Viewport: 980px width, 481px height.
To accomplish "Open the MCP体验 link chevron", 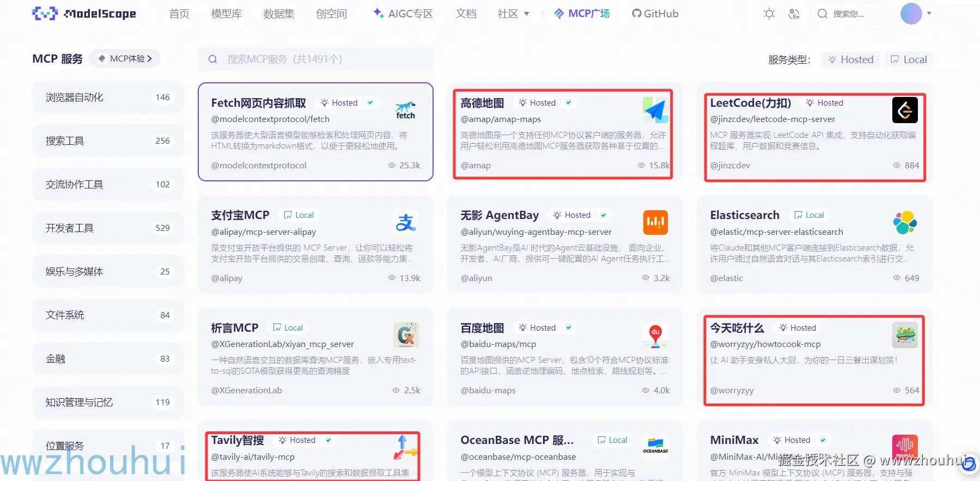I will [x=149, y=58].
